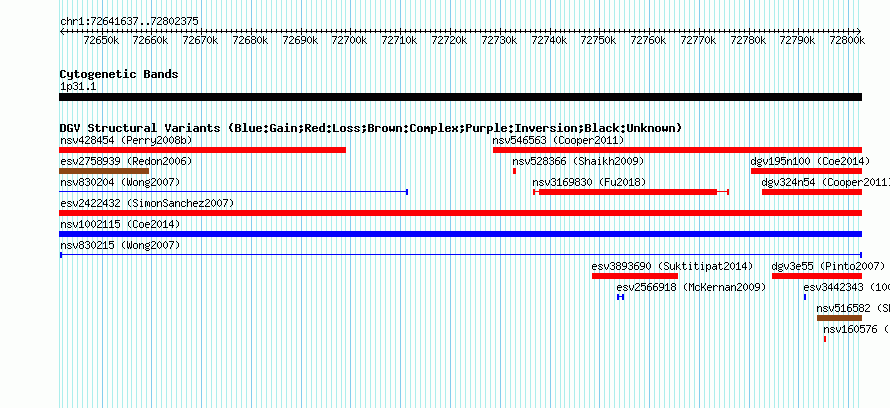Click the 72800k ruler tick label
This screenshot has width=890, height=408.
click(847, 41)
